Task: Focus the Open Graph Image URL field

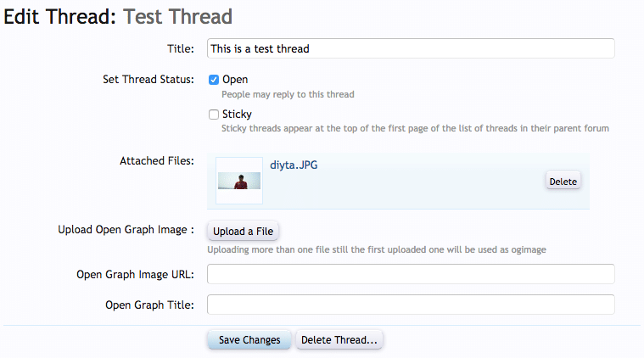Action: (x=411, y=274)
